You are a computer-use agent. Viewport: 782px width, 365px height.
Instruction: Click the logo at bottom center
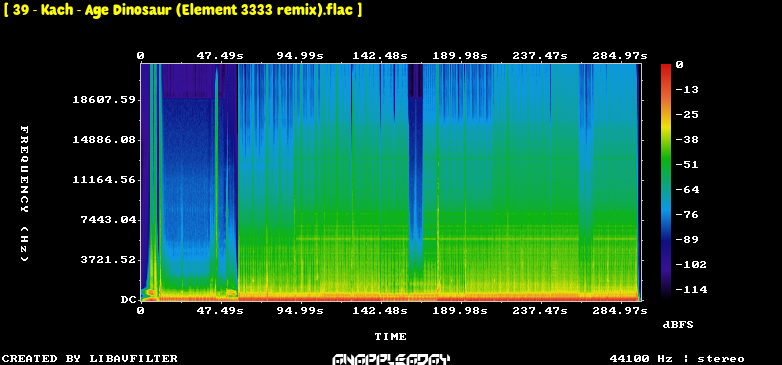tap(391, 359)
